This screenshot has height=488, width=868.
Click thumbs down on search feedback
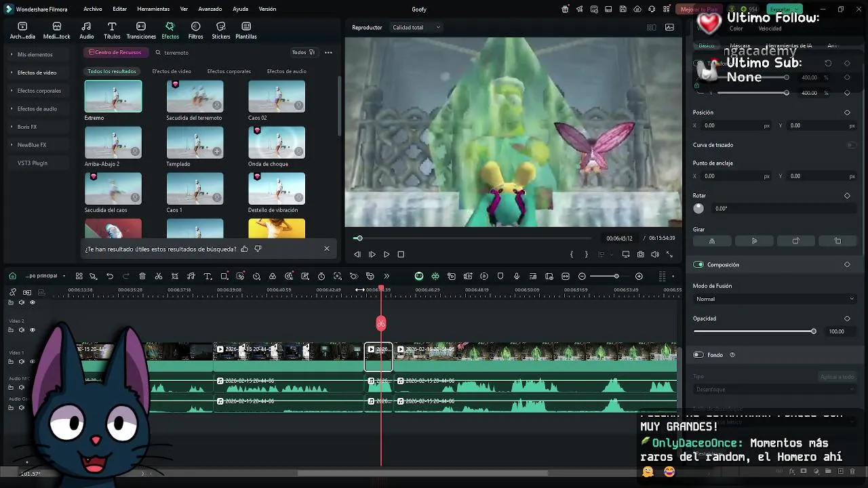258,249
